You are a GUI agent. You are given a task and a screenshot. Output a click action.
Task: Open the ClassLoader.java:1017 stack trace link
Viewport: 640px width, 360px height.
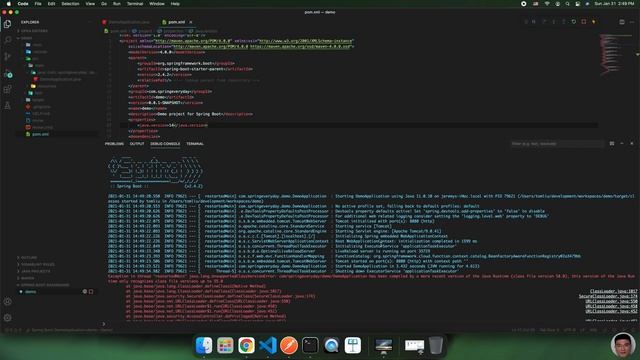point(613,291)
